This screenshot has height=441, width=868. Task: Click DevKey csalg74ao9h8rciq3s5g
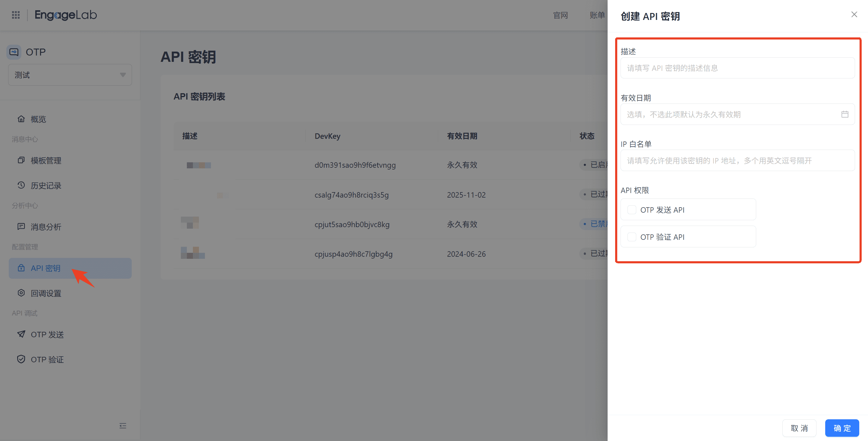click(x=351, y=195)
